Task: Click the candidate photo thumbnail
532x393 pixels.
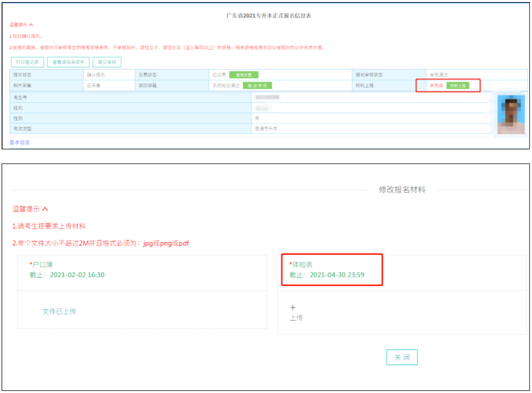Action: point(510,114)
